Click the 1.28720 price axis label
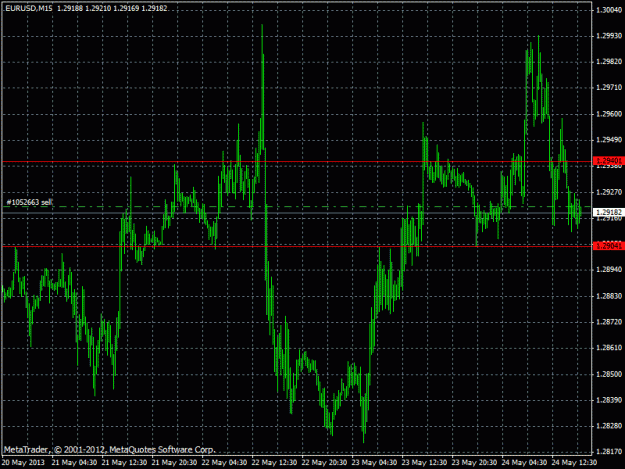The width and height of the screenshot is (625, 469). point(609,322)
